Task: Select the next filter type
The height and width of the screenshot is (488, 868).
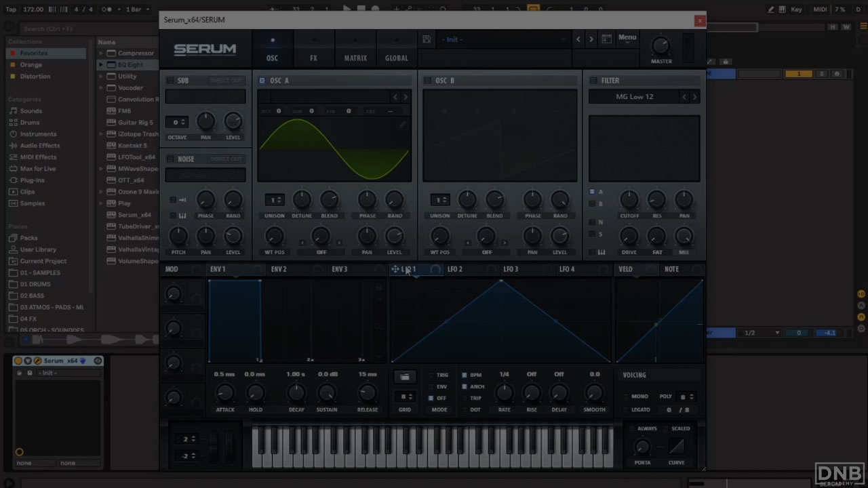Action: point(694,97)
